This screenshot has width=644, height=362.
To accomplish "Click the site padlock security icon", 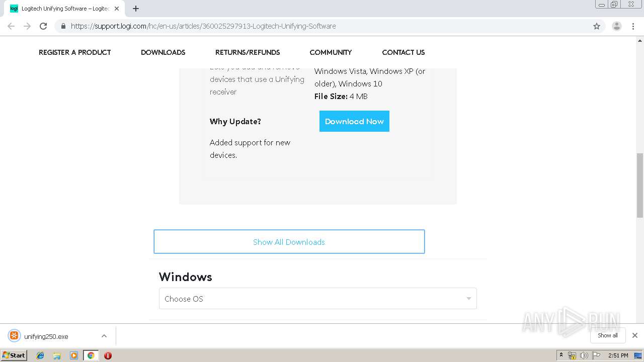I will (x=63, y=26).
